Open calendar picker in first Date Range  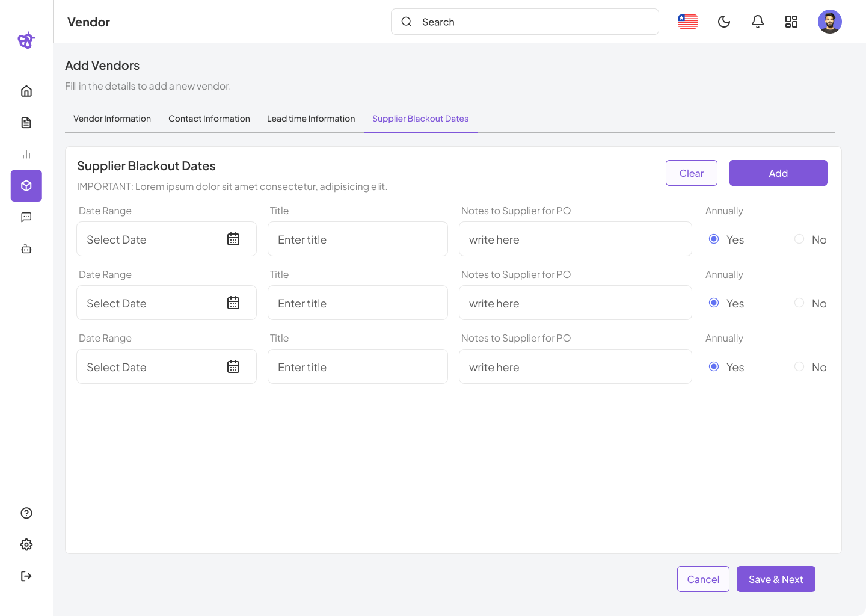tap(233, 239)
